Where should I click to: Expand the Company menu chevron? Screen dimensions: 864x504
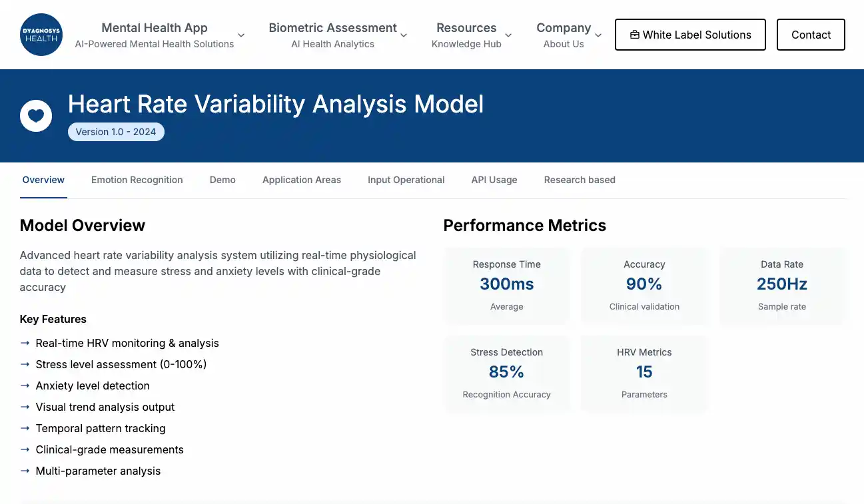[x=598, y=35]
